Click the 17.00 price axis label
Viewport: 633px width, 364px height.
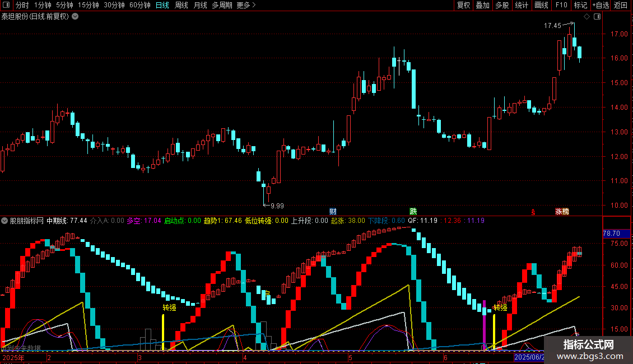[619, 34]
